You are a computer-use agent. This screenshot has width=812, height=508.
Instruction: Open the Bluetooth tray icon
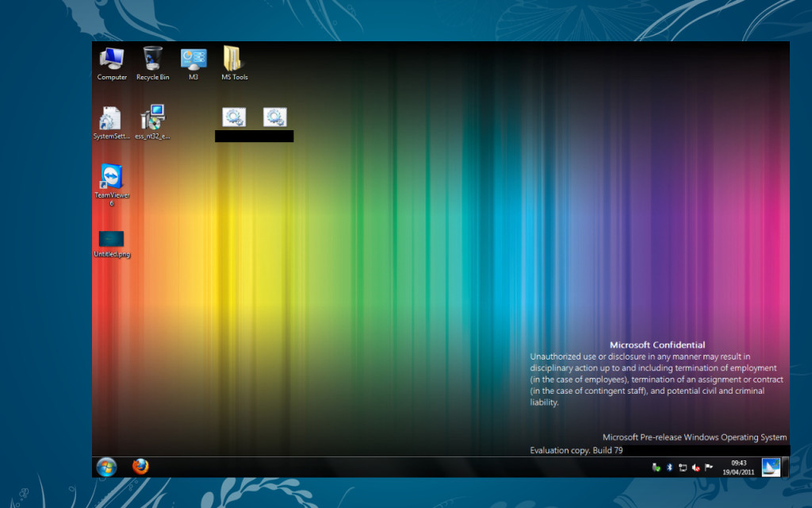(669, 468)
